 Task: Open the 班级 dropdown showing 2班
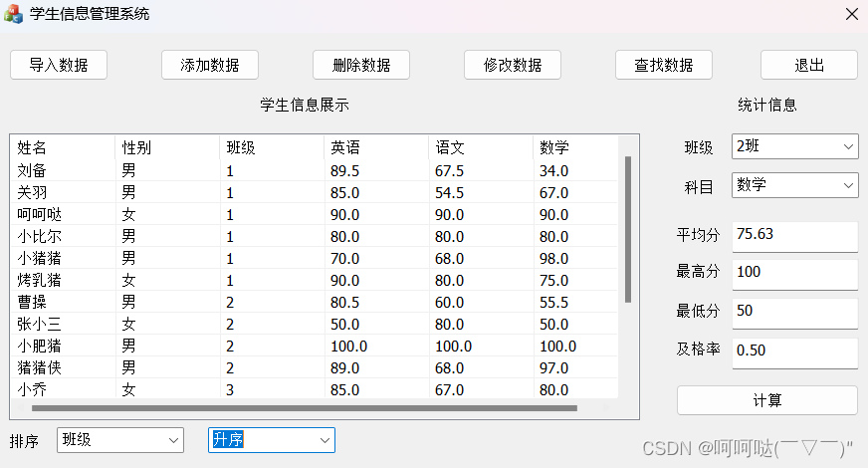pyautogui.click(x=795, y=146)
